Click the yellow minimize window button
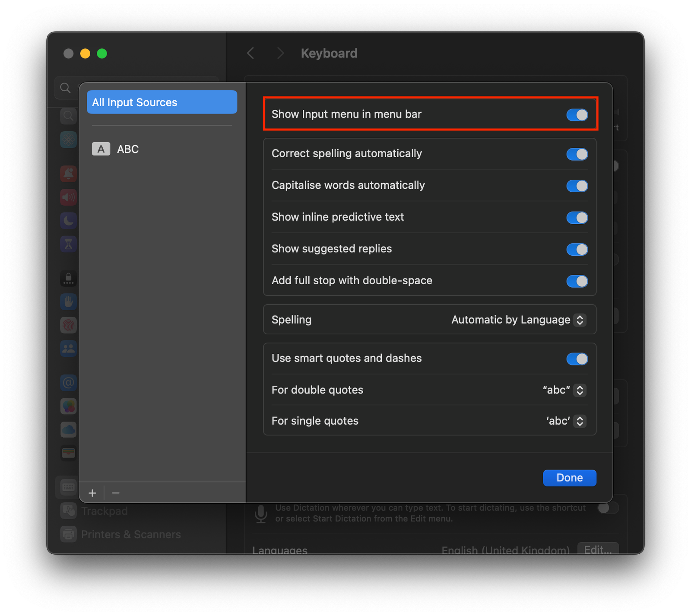This screenshot has width=691, height=616. pos(85,53)
